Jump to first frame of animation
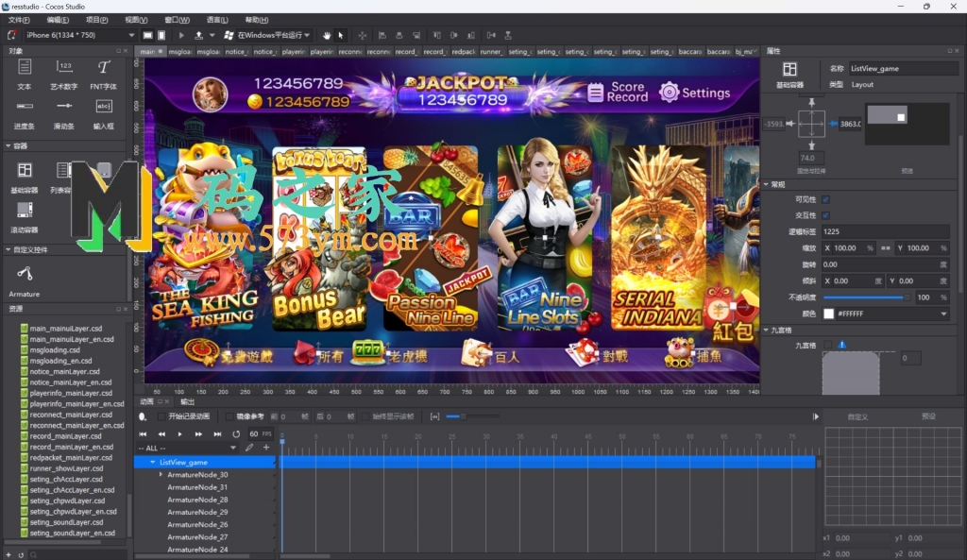The image size is (967, 560). pos(144,434)
